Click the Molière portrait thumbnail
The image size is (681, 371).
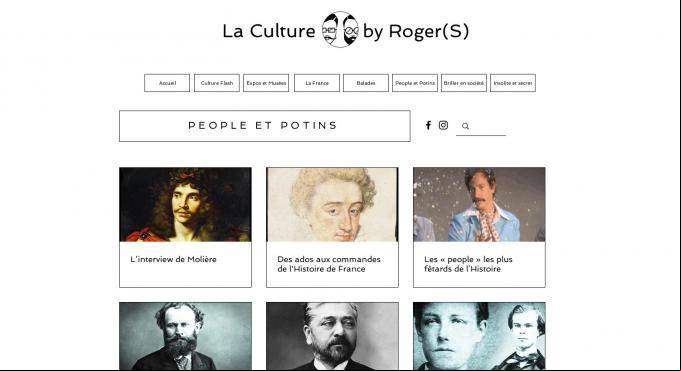185,205
